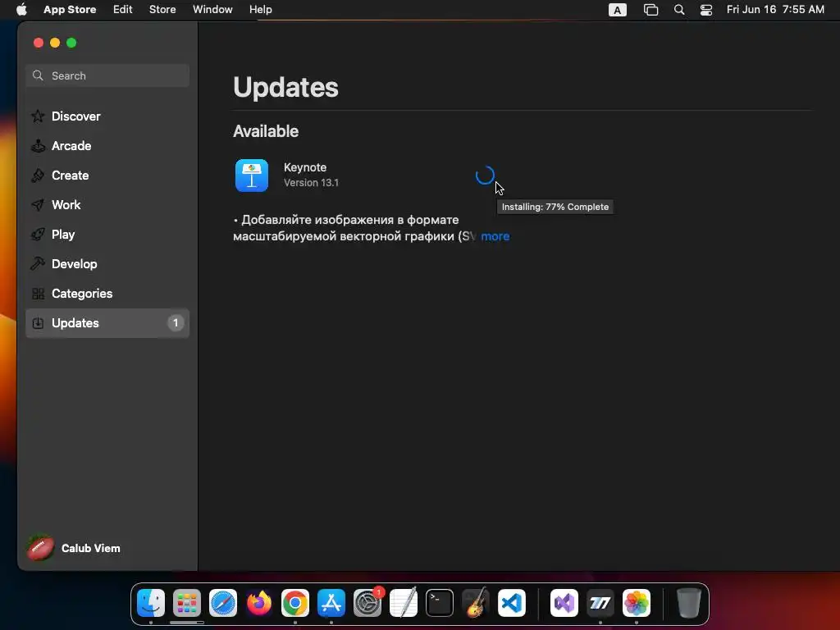Open the 7/7 app icon in the Dock
The width and height of the screenshot is (840, 630).
click(600, 603)
